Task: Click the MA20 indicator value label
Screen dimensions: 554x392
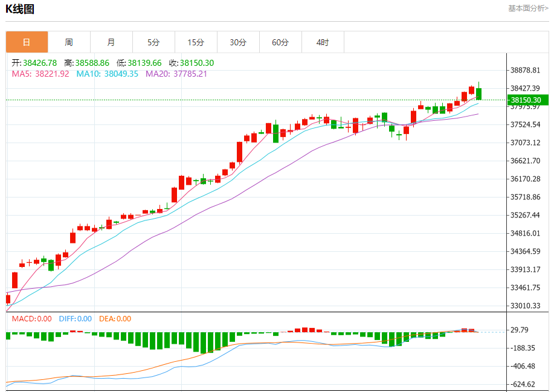Action: pyautogui.click(x=176, y=74)
